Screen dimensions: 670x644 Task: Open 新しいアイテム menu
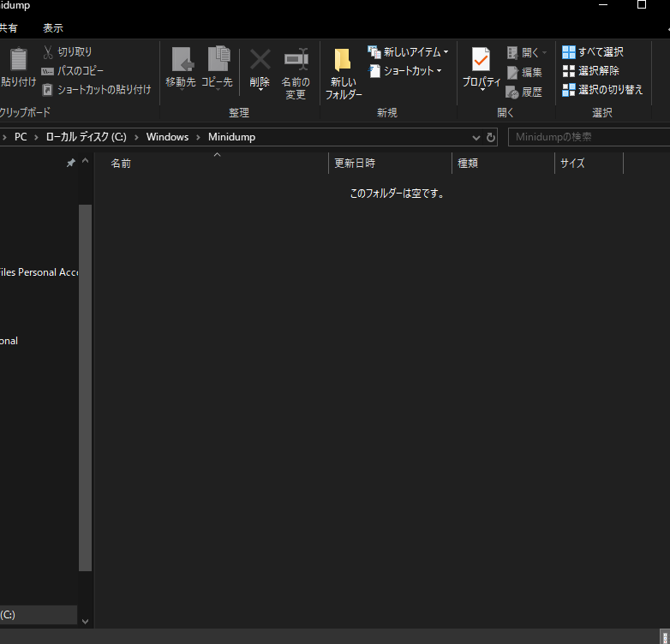[x=408, y=52]
